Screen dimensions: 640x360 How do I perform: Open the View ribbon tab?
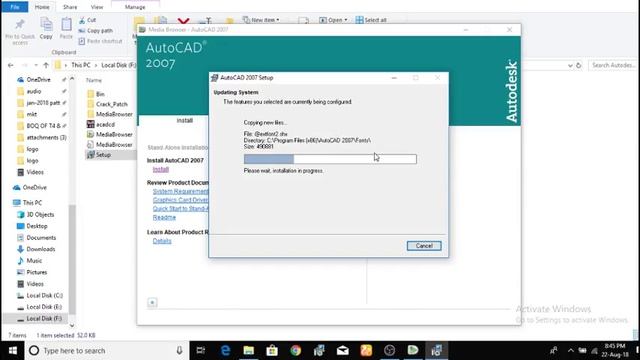tap(97, 7)
